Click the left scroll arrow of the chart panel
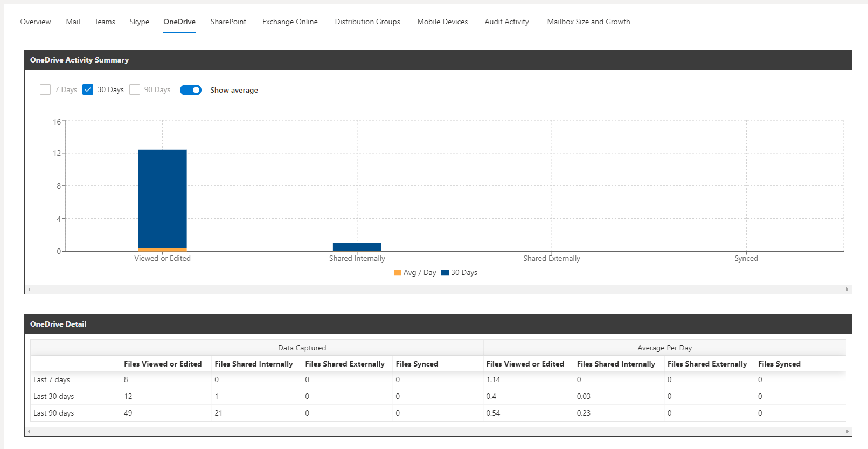868x449 pixels. (29, 289)
